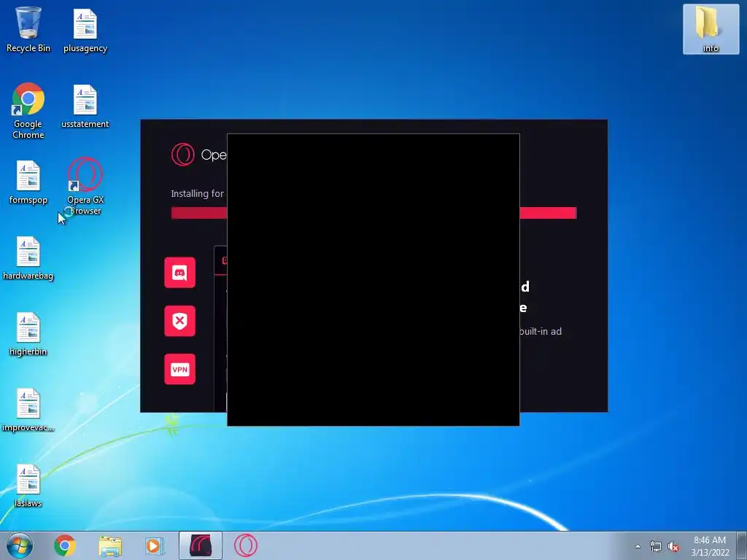Select the hardwarebag document icon
This screenshot has height=560, width=747.
pos(28,257)
